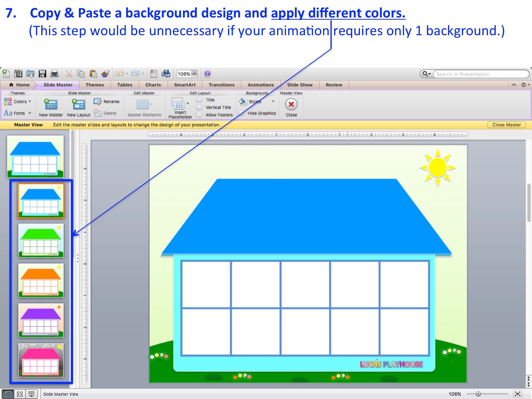The width and height of the screenshot is (532, 399).
Task: Enable the Title checkbox in Edit Layout
Action: click(x=199, y=100)
